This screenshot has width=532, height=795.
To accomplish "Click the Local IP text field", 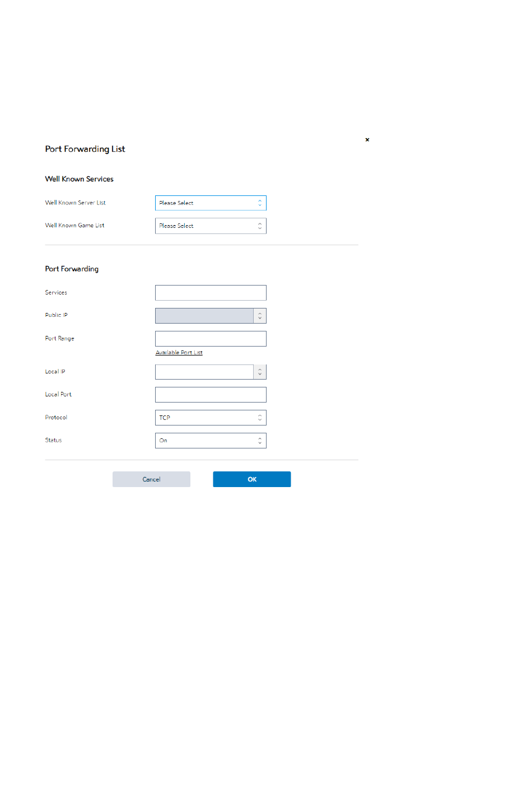I will coord(204,372).
